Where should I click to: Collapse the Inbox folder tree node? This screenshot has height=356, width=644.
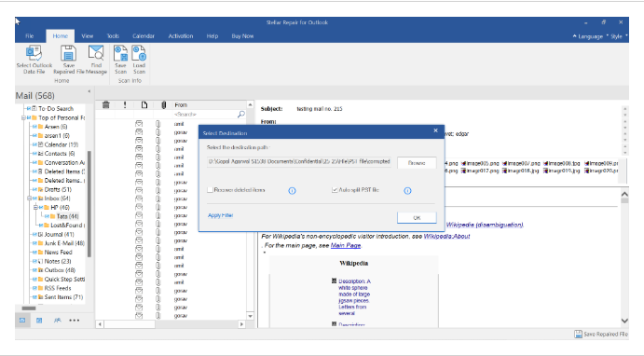pyautogui.click(x=30, y=199)
